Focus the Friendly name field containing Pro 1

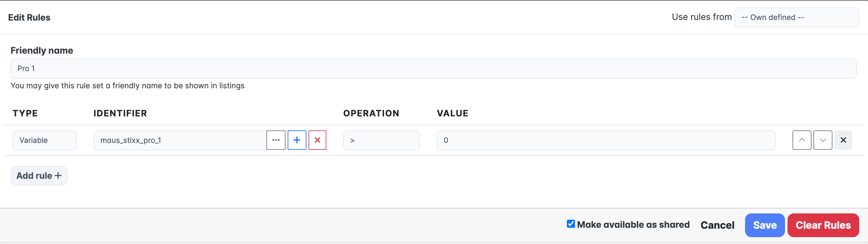(433, 69)
